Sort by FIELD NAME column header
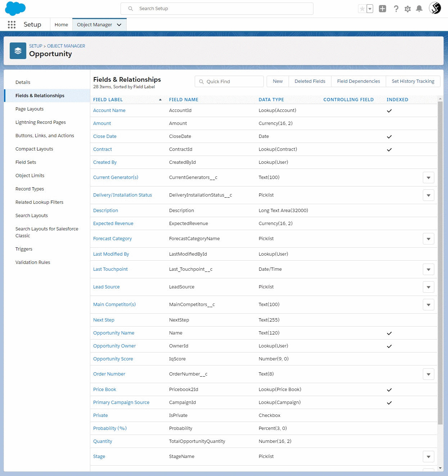 (184, 100)
